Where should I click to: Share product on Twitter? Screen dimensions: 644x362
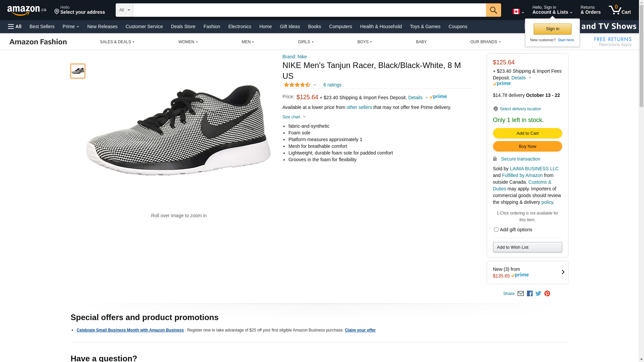click(538, 294)
